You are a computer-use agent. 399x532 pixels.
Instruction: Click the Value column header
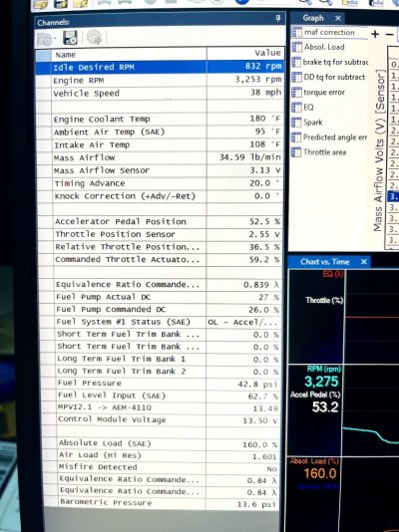coord(245,53)
